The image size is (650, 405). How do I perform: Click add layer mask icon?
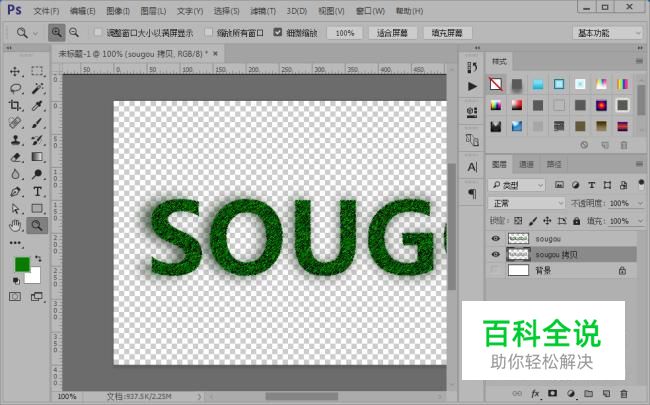click(x=553, y=393)
